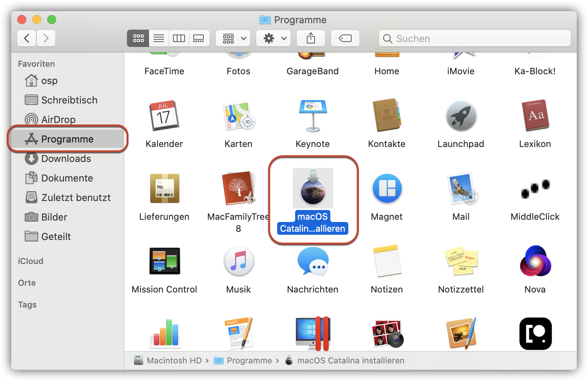The width and height of the screenshot is (588, 381).
Task: Select the GarageBand app label
Action: coord(313,71)
